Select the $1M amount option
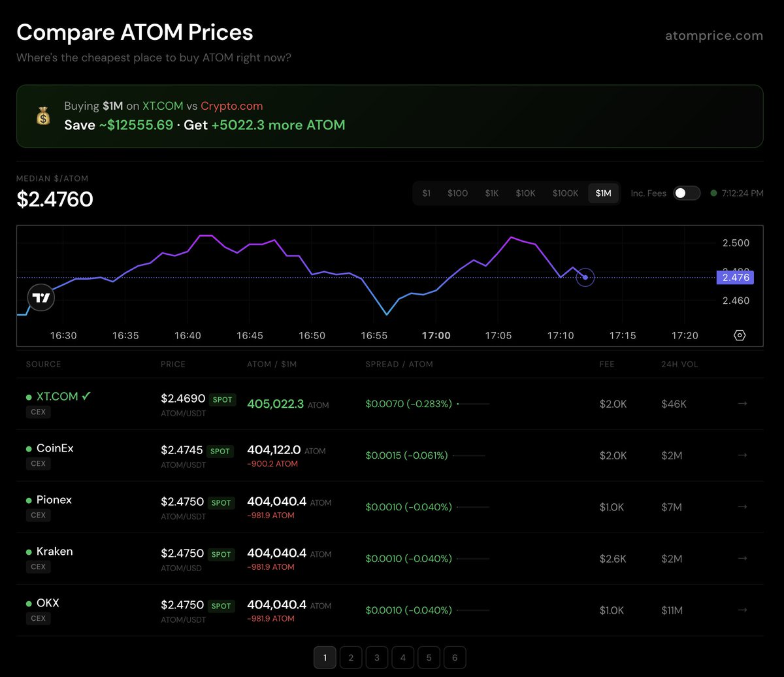 [x=604, y=193]
